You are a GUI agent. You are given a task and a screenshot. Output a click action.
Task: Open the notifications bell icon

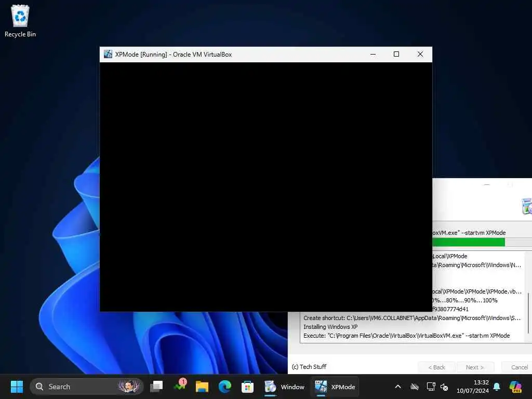pyautogui.click(x=497, y=387)
